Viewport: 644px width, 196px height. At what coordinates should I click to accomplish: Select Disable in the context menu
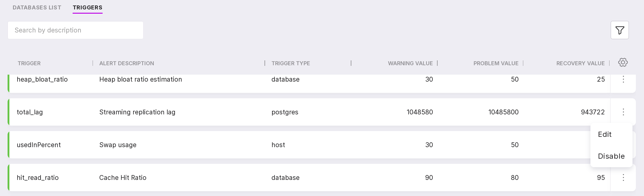click(611, 156)
